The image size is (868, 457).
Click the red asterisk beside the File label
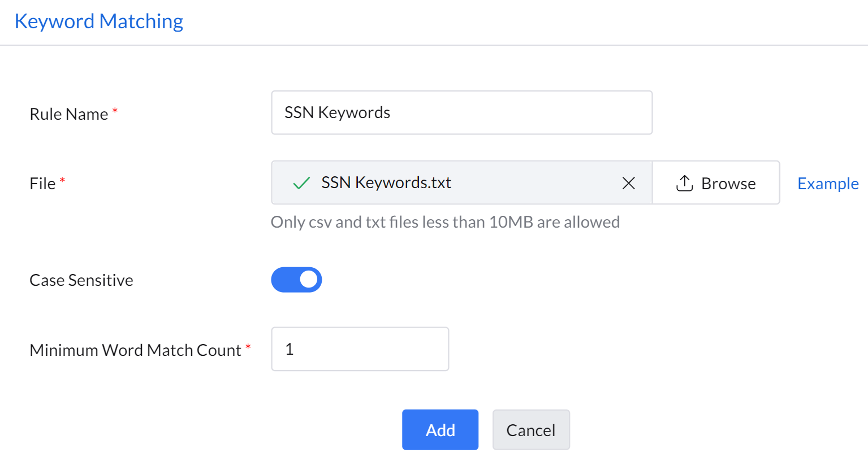(x=63, y=180)
